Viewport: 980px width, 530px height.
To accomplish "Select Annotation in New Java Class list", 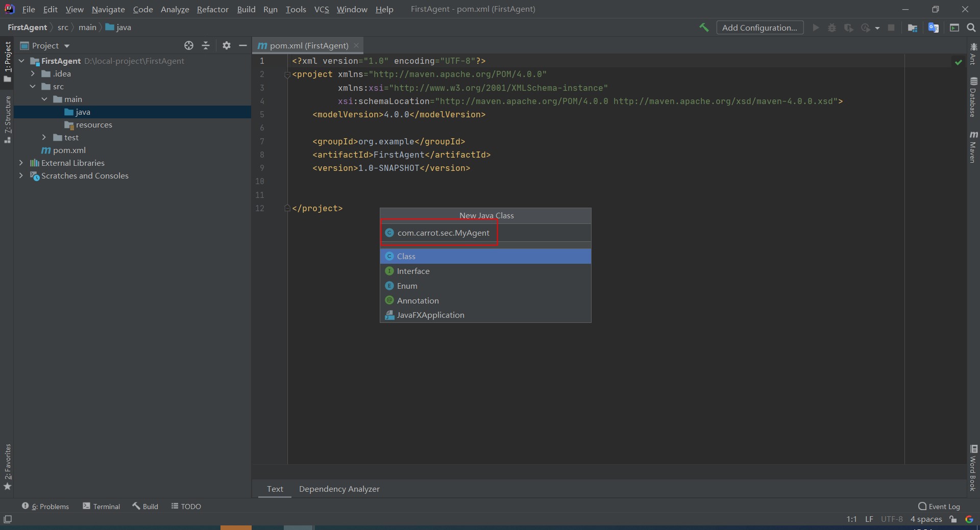I will (x=485, y=300).
